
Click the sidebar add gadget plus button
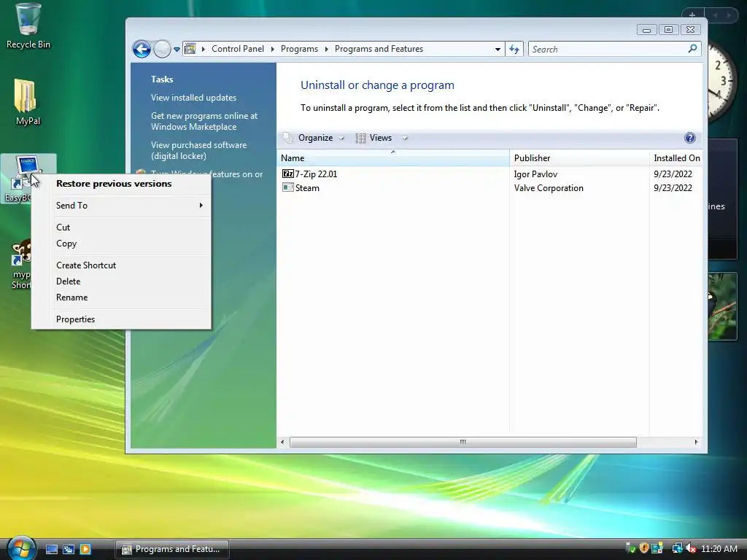click(692, 15)
